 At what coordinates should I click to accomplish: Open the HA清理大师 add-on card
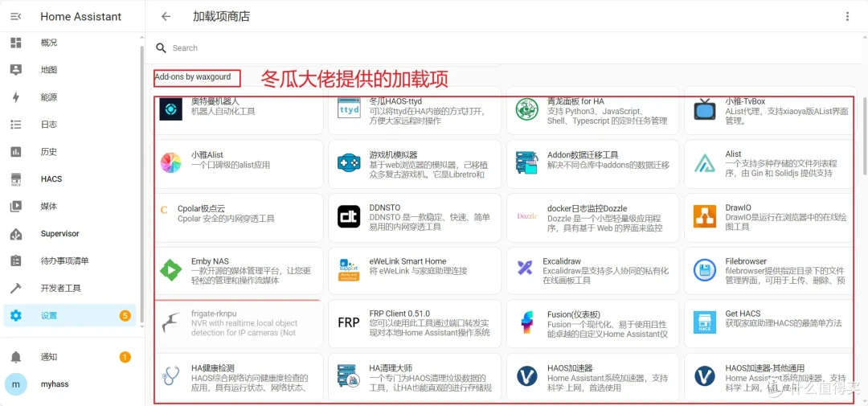pos(415,376)
